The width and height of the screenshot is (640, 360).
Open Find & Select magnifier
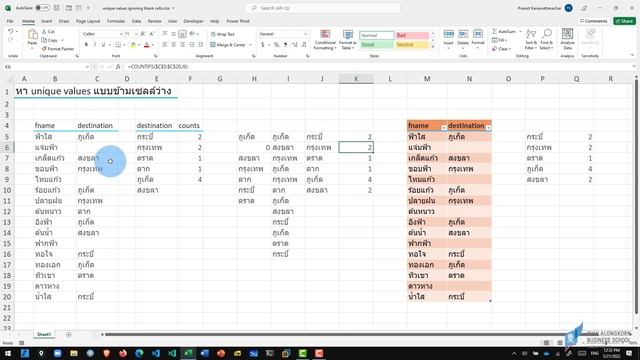click(546, 39)
